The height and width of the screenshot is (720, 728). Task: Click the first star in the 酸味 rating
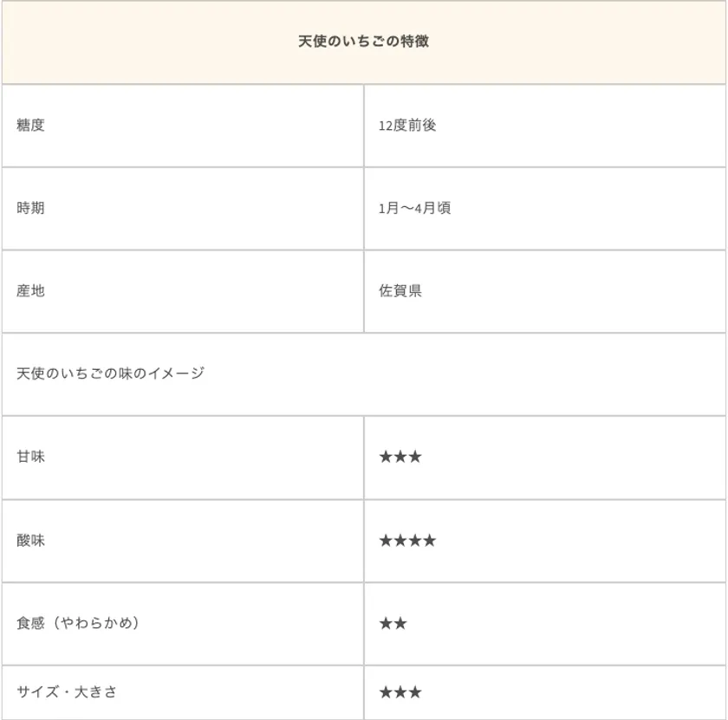pos(386,541)
